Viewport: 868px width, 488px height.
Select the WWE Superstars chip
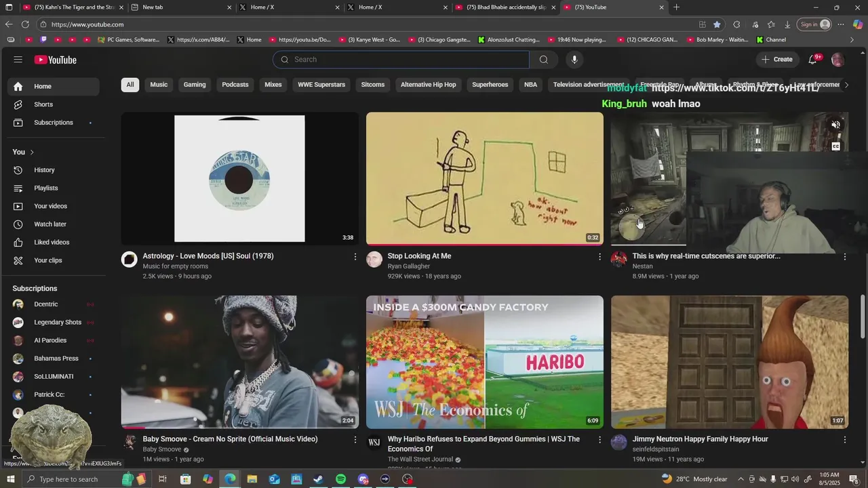(x=321, y=85)
